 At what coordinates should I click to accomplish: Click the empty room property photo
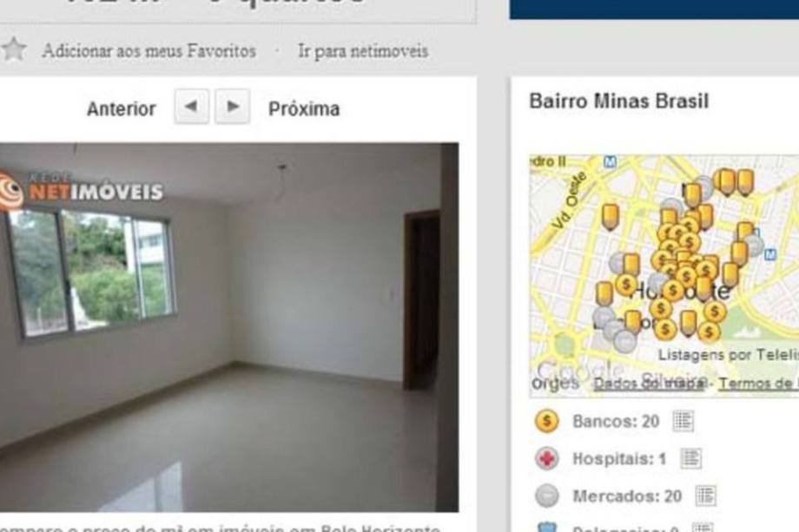tap(228, 327)
